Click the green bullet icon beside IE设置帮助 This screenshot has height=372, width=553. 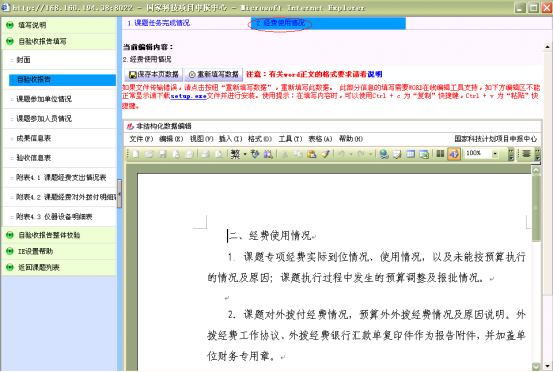pos(10,251)
